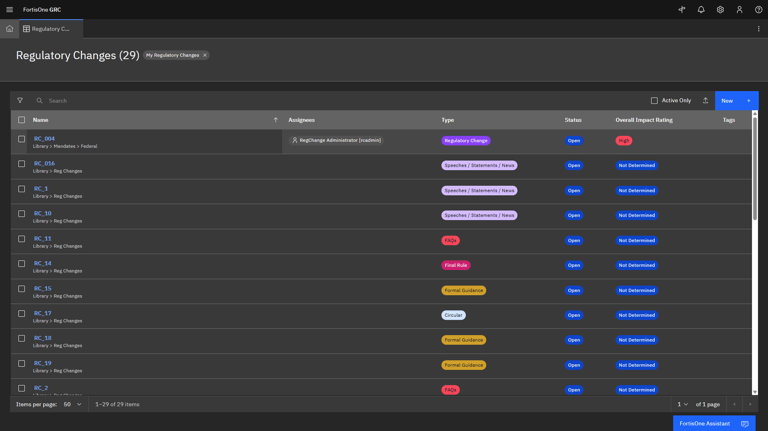Open the user profile icon
768x431 pixels.
[739, 10]
